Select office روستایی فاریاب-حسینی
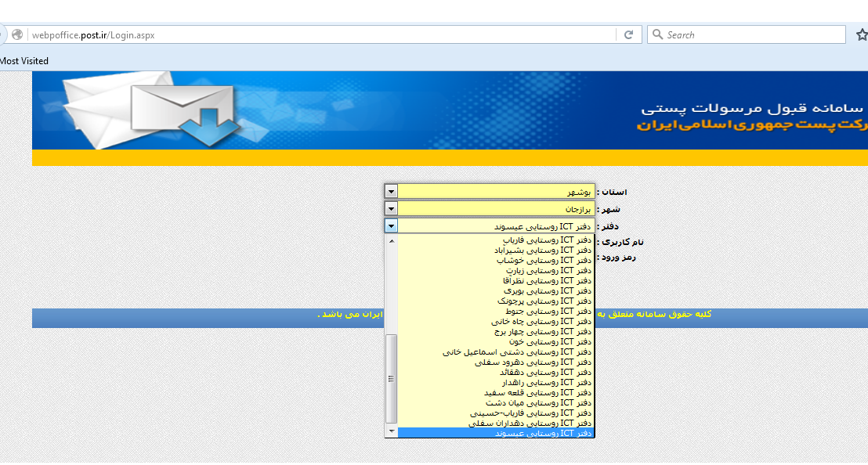Viewport: 868px width, 465px height. [495, 413]
